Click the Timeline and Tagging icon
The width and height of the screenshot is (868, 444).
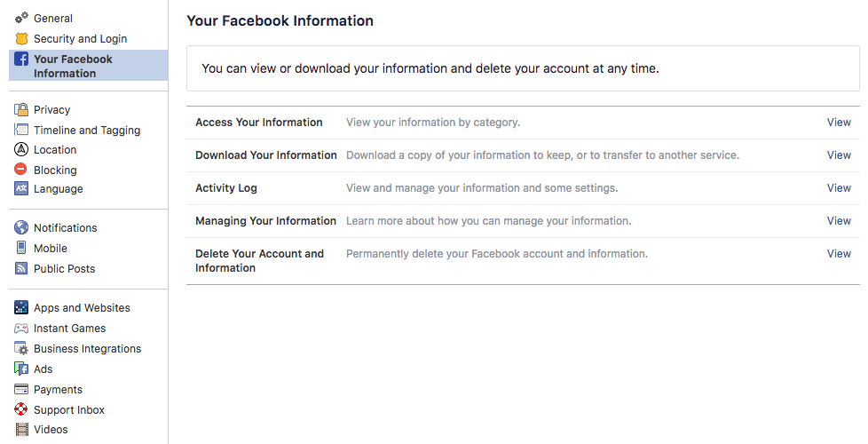[21, 131]
